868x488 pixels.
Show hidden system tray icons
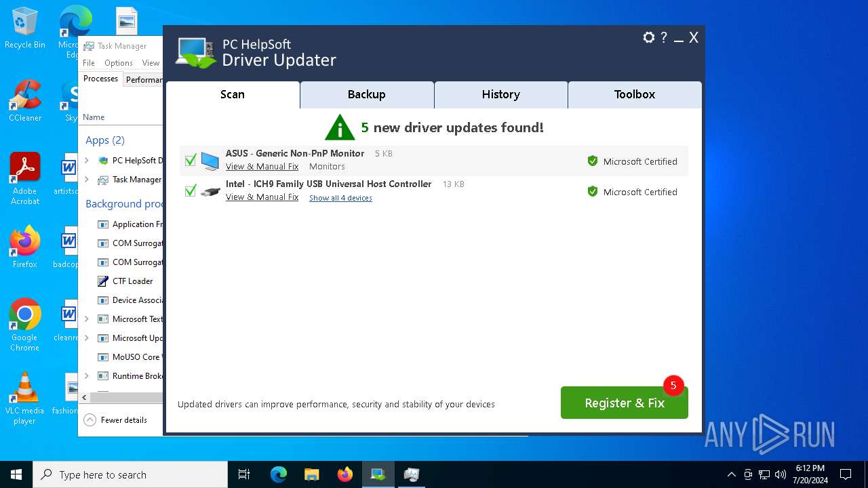(731, 474)
